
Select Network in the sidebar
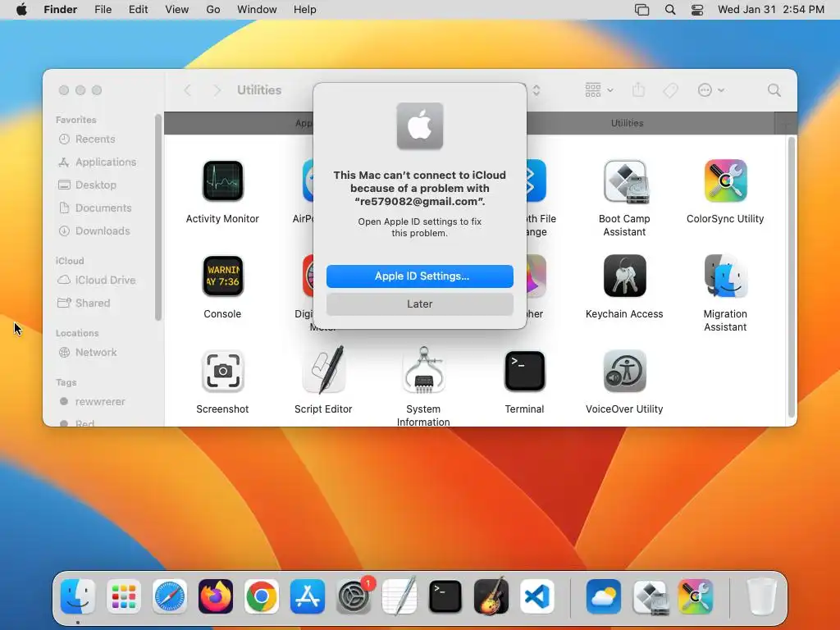(x=104, y=353)
